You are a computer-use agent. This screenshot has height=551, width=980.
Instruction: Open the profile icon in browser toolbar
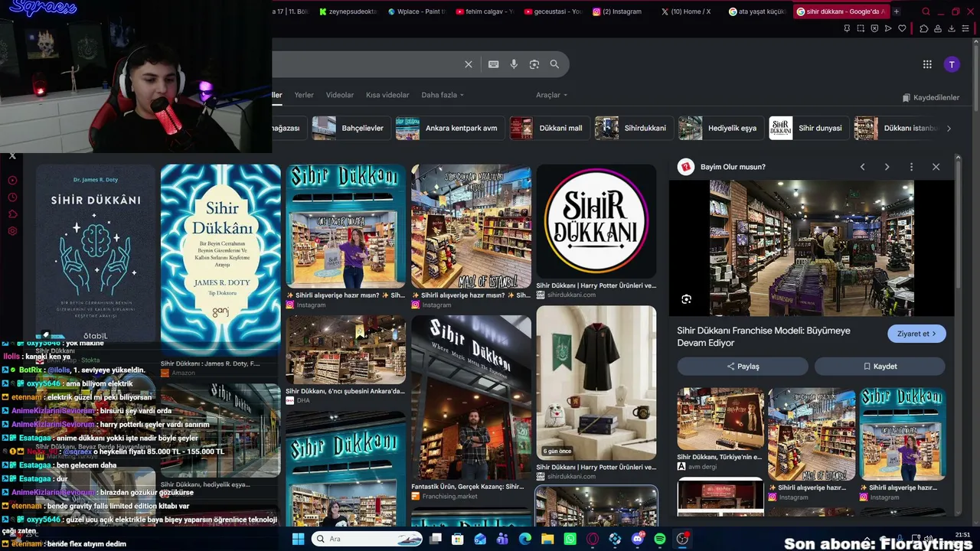[938, 28]
